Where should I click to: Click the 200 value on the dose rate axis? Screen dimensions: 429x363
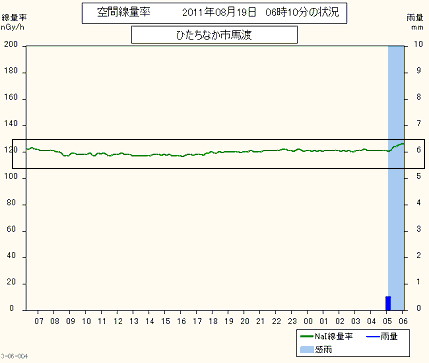pos(11,44)
